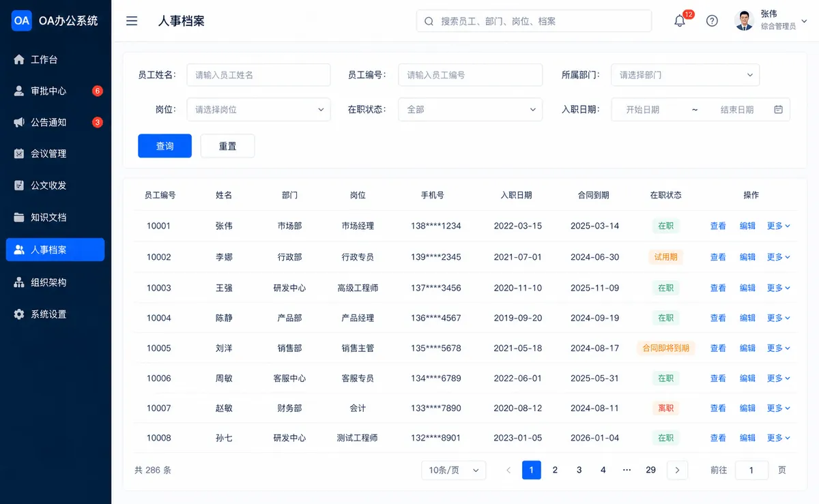Click the search magnifier icon
819x504 pixels.
coord(429,21)
